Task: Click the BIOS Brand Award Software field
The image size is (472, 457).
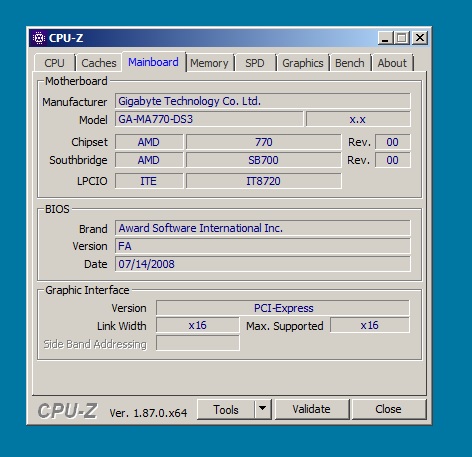Action: point(263,228)
